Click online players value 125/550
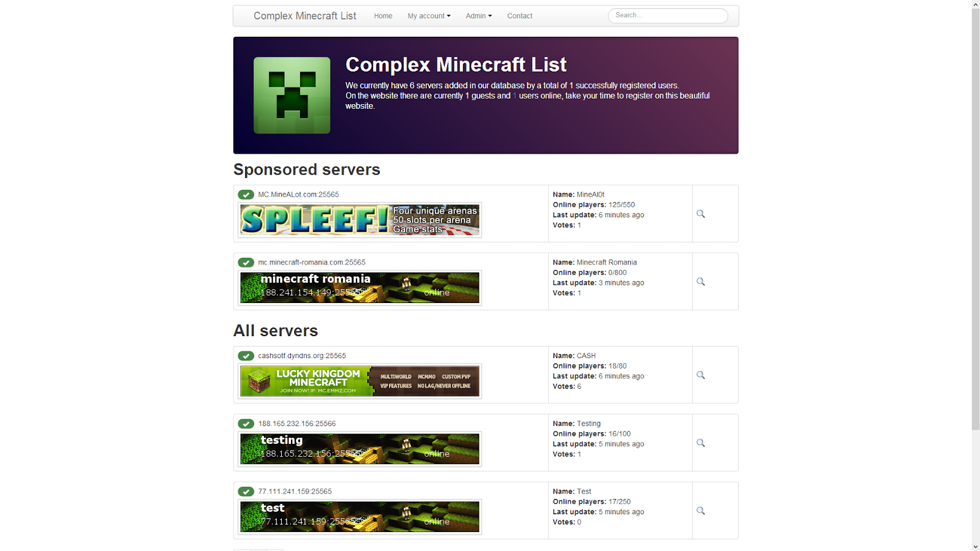 (622, 205)
